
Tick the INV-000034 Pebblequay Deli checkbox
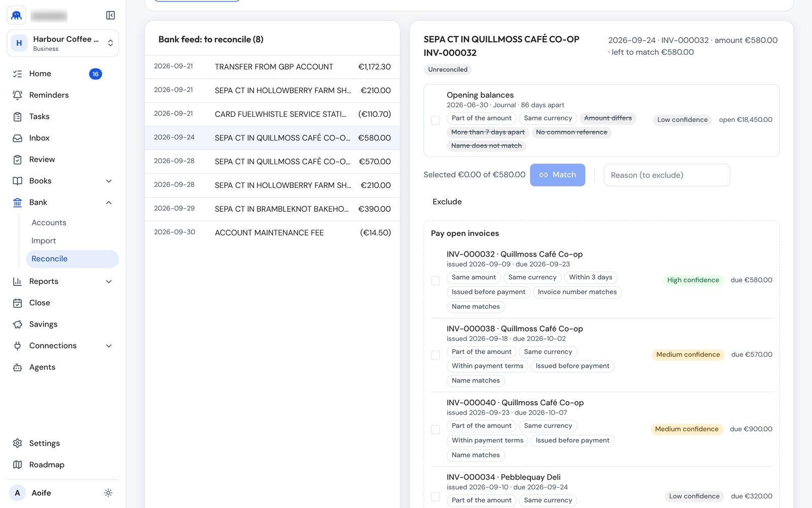tap(435, 497)
